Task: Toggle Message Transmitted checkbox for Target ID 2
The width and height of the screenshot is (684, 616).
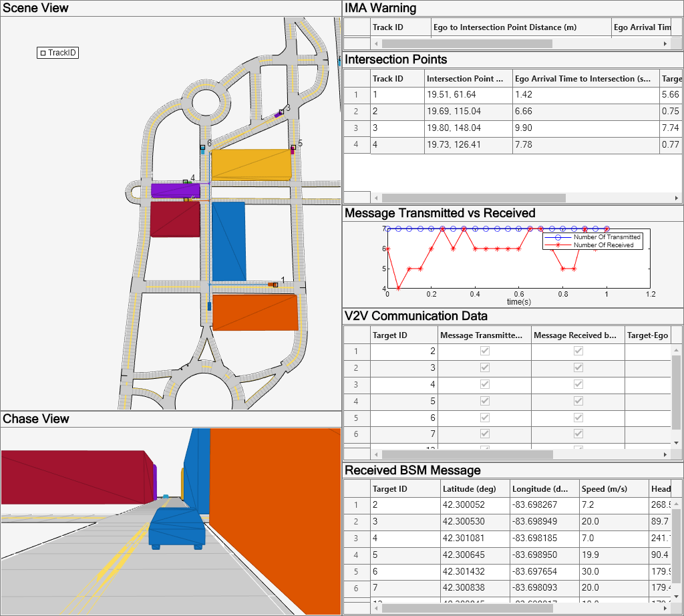Action: pos(485,351)
